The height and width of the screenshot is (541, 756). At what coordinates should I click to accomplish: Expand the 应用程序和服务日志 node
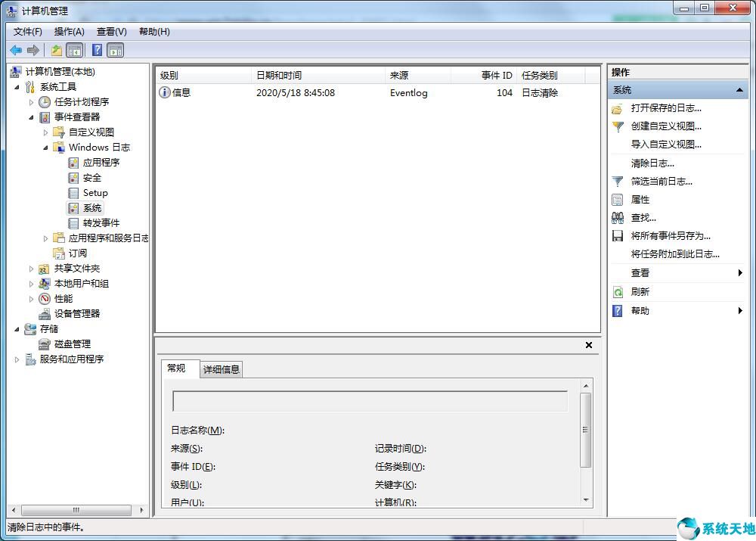pyautogui.click(x=47, y=238)
